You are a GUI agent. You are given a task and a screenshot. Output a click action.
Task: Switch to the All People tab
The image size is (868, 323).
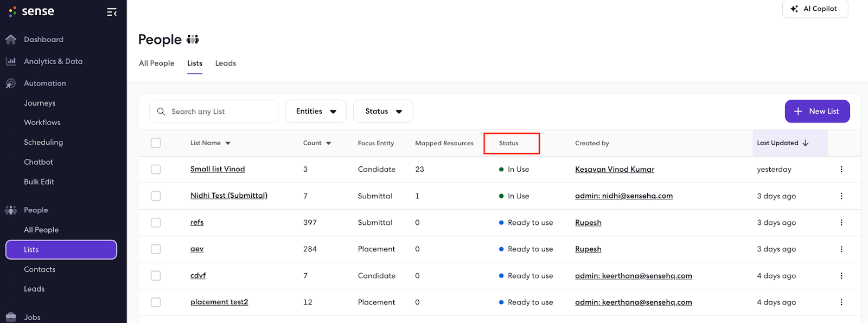pos(157,63)
